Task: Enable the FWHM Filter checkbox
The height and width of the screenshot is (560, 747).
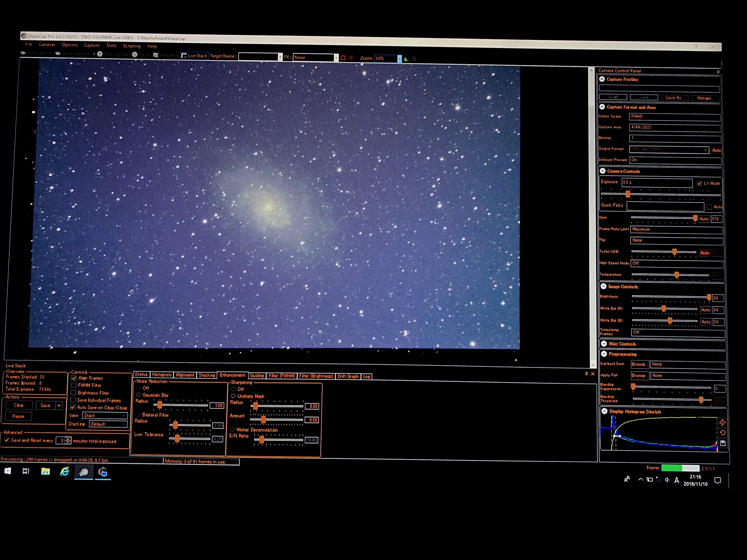Action: [x=74, y=385]
